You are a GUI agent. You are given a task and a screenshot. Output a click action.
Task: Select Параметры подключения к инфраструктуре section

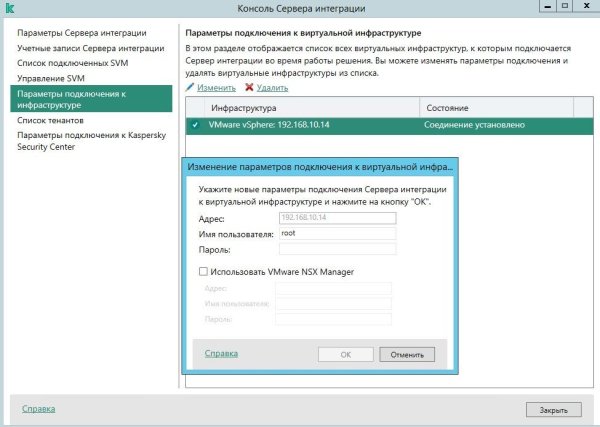(x=91, y=99)
